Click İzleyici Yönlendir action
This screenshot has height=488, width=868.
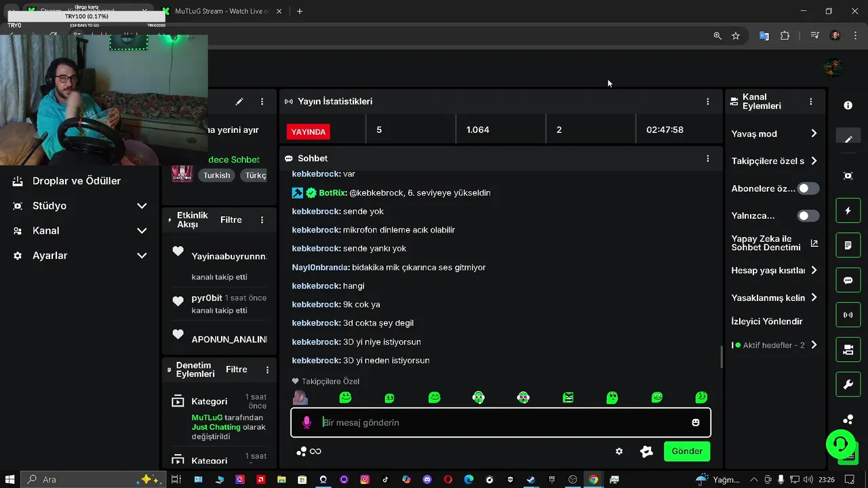(766, 321)
